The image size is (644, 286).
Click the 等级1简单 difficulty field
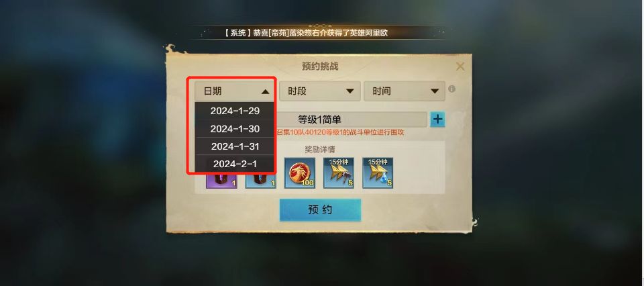point(319,120)
